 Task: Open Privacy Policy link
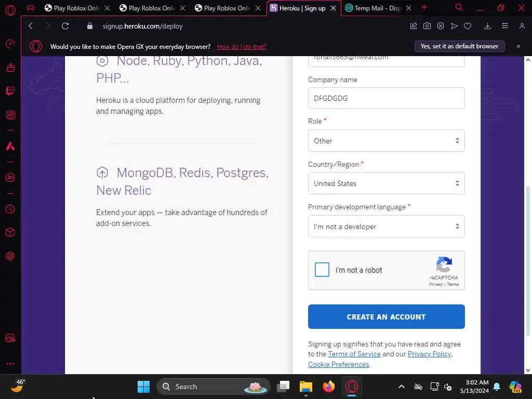pos(430,354)
